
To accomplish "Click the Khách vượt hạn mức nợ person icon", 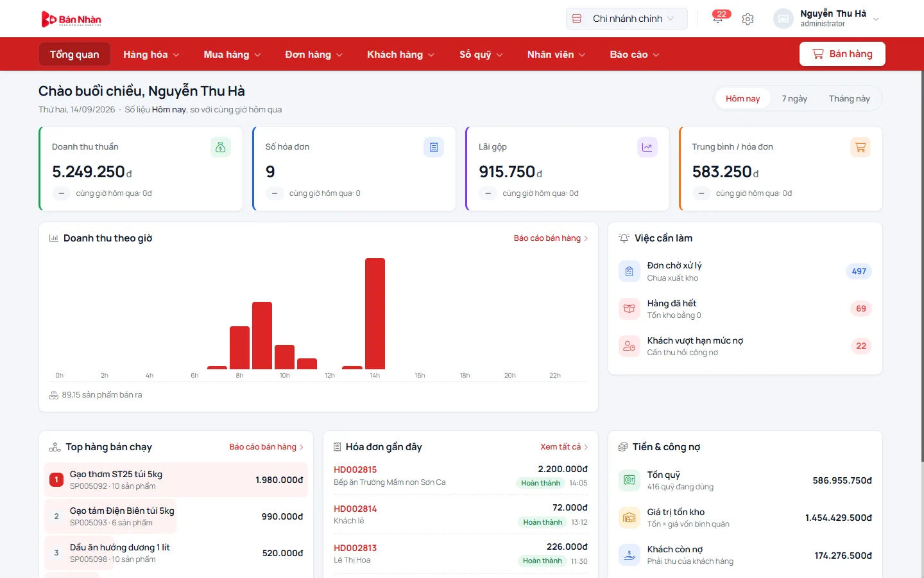I will tap(629, 346).
